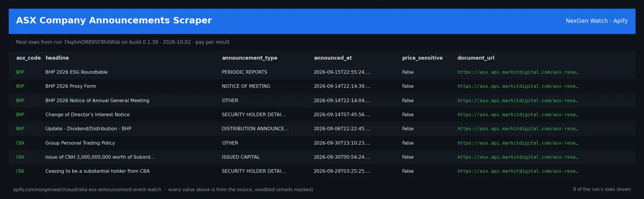Click timestamp 2026-09-06T22:22:45
Screen dimensions: 644x199
tap(342, 129)
